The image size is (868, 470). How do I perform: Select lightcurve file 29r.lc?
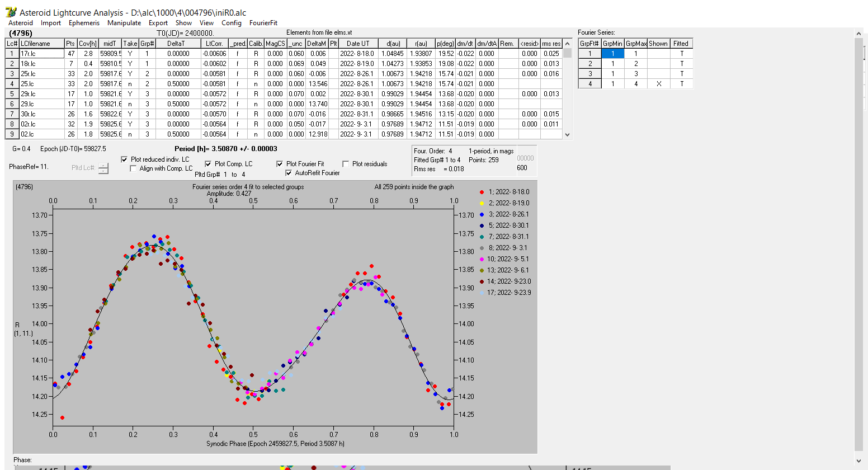[41, 94]
